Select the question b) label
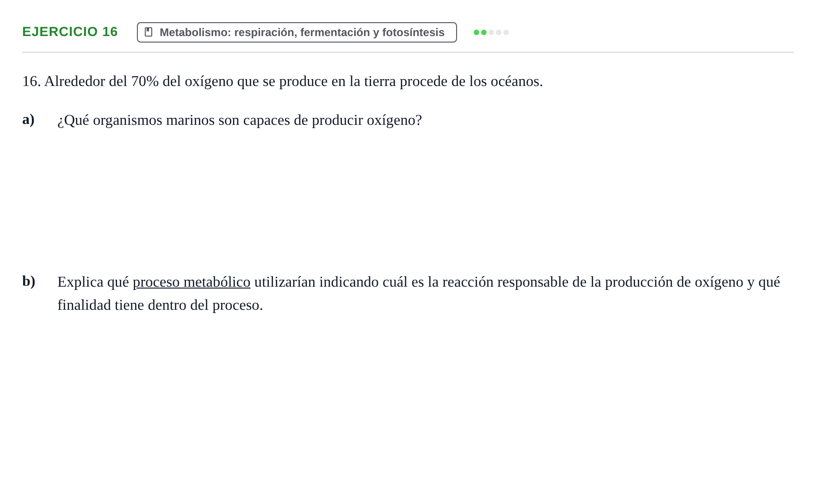Image resolution: width=816 pixels, height=504 pixels. (x=29, y=281)
